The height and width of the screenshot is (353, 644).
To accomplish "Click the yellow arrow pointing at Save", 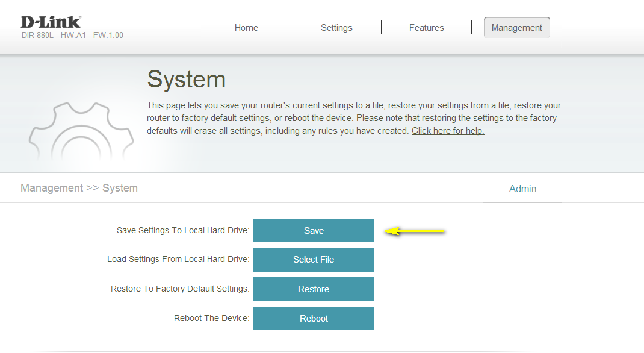I will [x=415, y=231].
